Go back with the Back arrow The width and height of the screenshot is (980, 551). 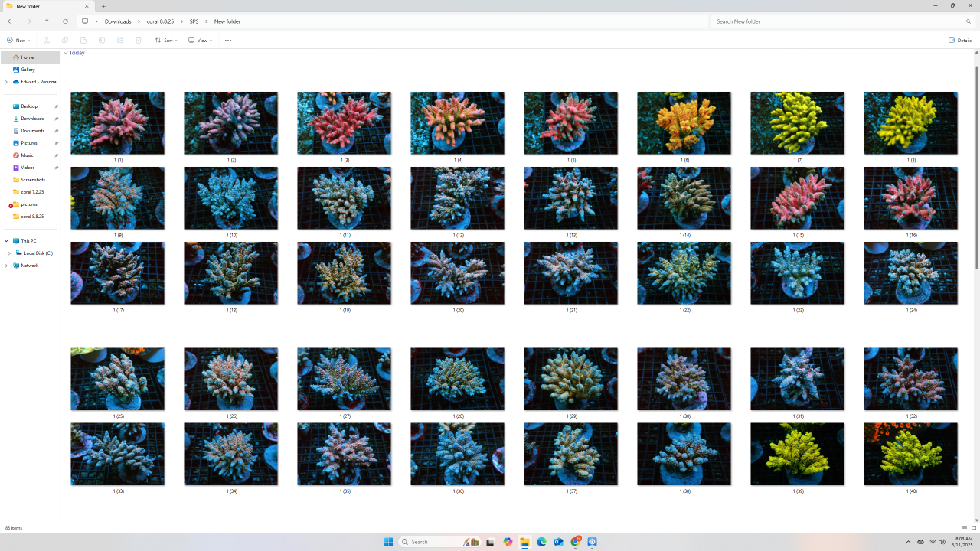coord(10,21)
